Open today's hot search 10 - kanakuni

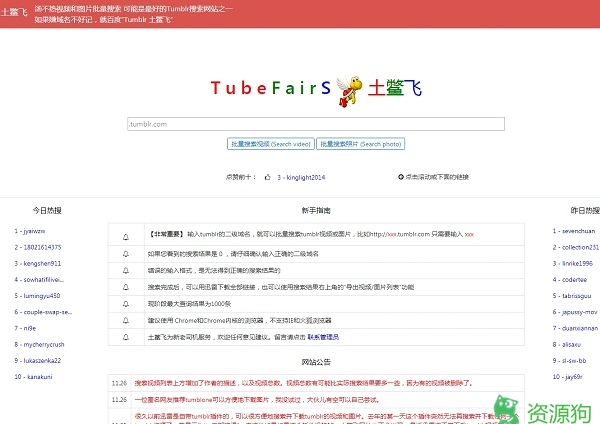pos(33,377)
